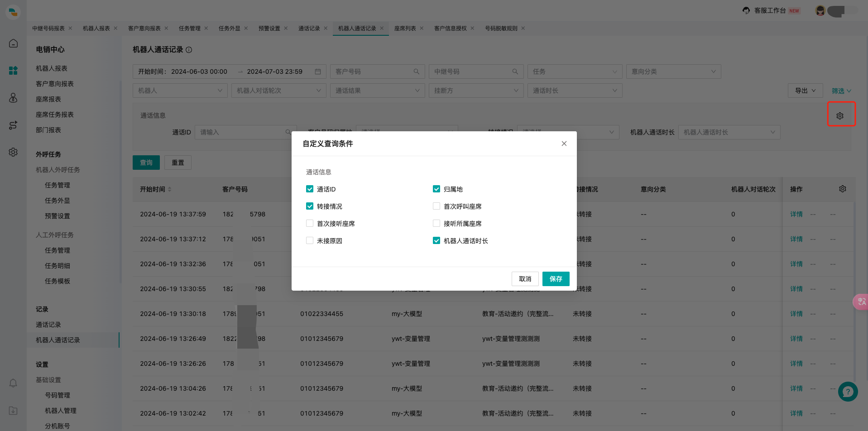The height and width of the screenshot is (431, 868).
Task: Uncheck the 通话ID checkbox
Action: click(x=310, y=189)
